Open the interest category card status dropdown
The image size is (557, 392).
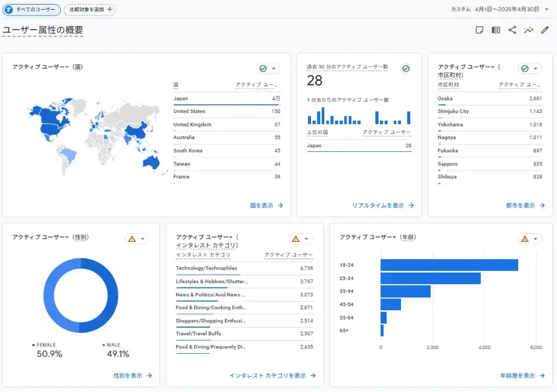point(306,238)
